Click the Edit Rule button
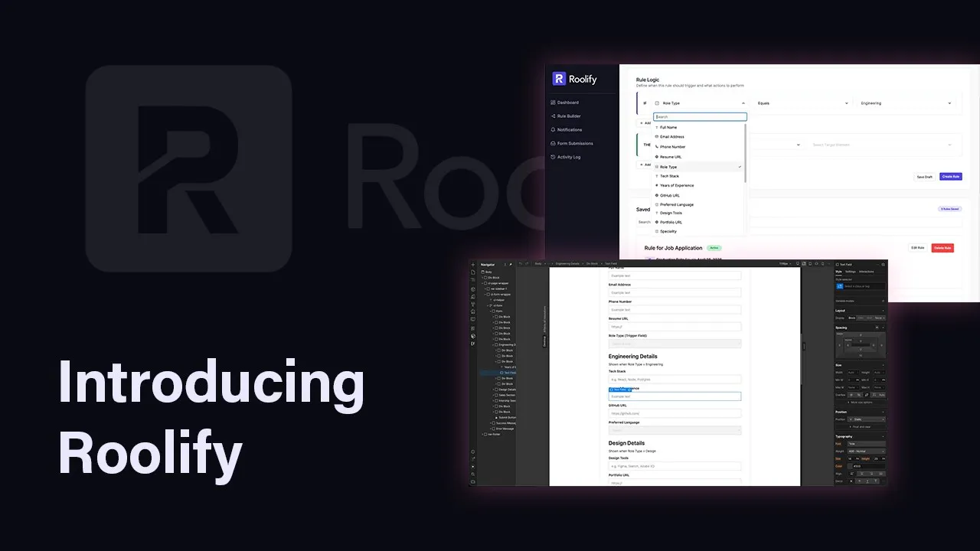Viewport: 980px width, 551px height. (917, 248)
